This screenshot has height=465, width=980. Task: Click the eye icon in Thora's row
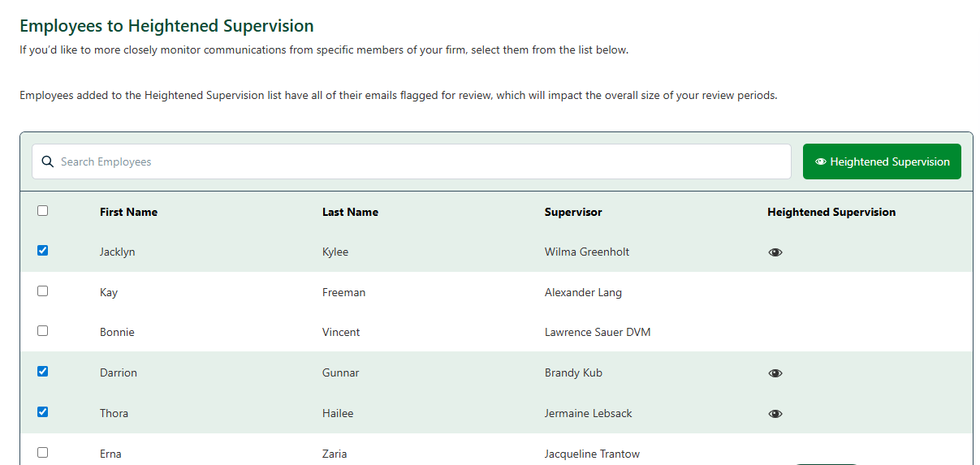pyautogui.click(x=775, y=414)
